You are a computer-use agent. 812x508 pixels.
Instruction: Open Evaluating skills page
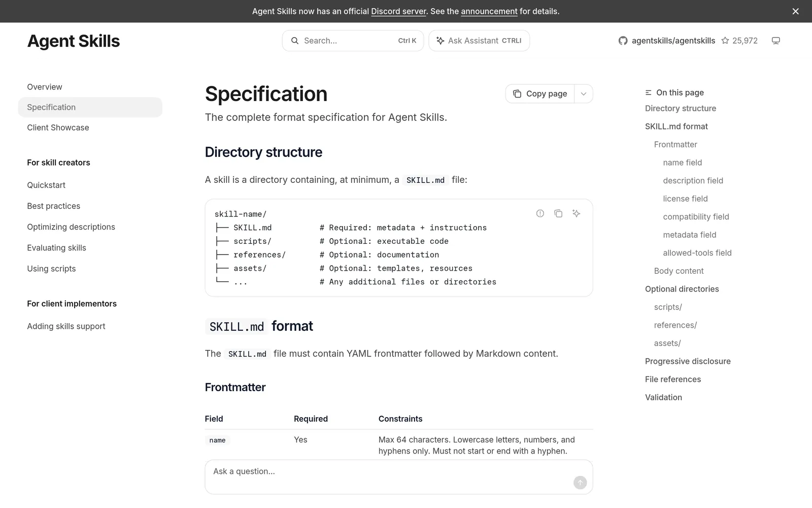click(57, 247)
